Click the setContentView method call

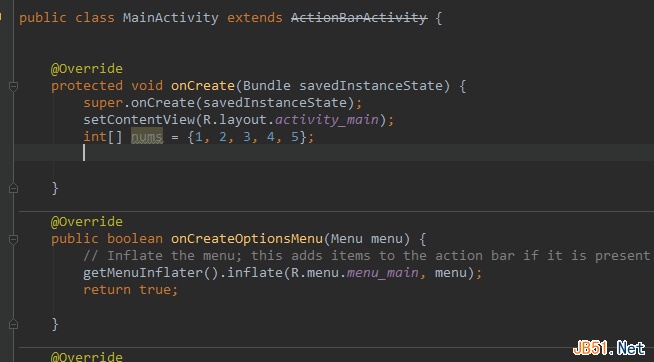[139, 120]
